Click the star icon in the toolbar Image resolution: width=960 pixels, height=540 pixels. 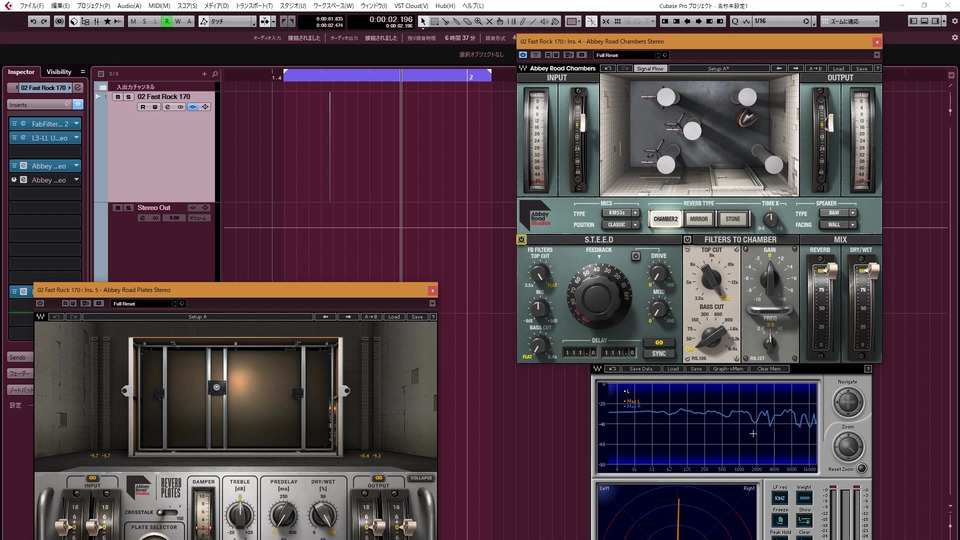(x=107, y=21)
